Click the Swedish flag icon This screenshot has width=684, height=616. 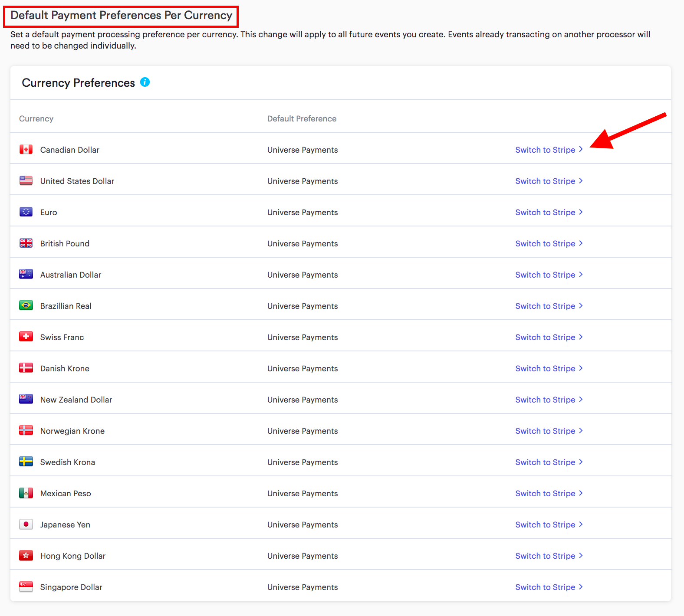click(26, 462)
